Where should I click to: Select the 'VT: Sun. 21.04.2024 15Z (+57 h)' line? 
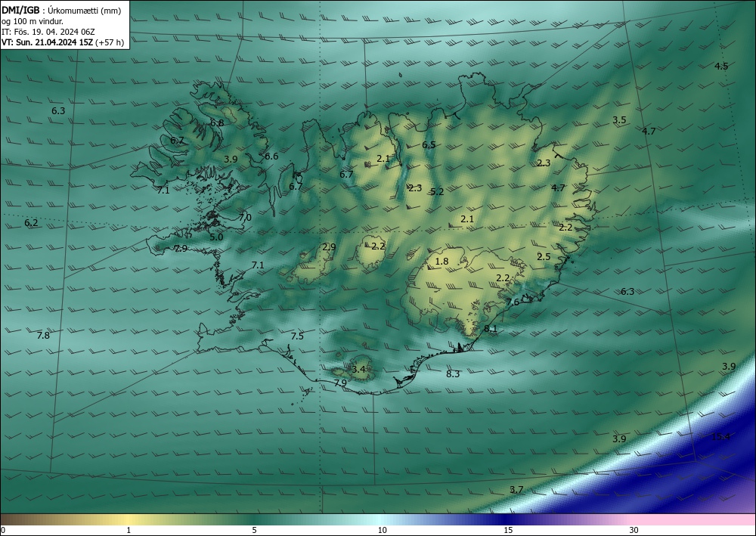point(63,42)
